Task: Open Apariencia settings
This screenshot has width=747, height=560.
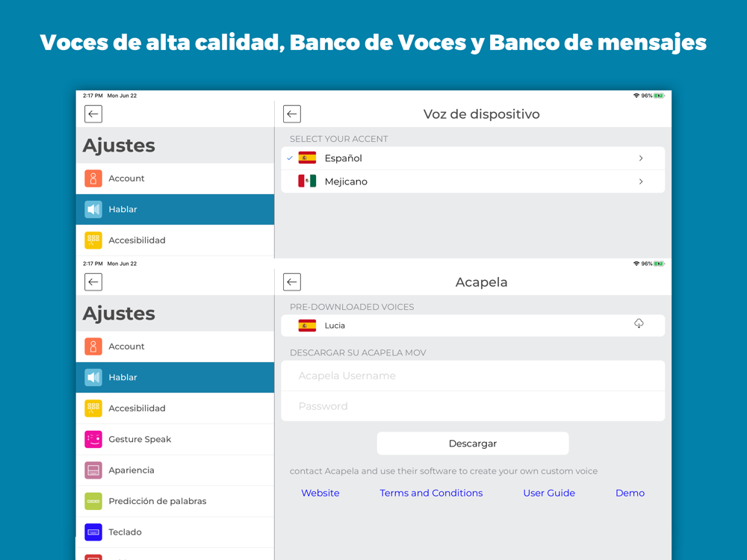Action: pyautogui.click(x=175, y=470)
